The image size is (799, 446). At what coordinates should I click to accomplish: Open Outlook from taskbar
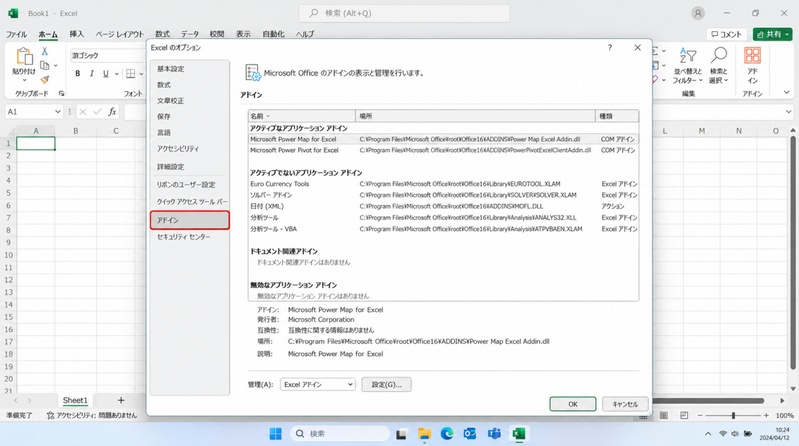[470, 434]
